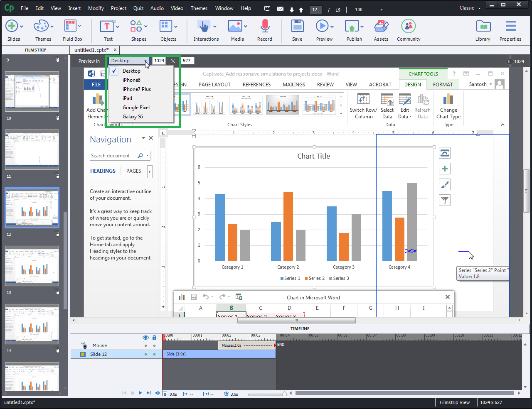Expand the Preview dropdown arrow
Image resolution: width=532 pixels, height=409 pixels.
332,27
